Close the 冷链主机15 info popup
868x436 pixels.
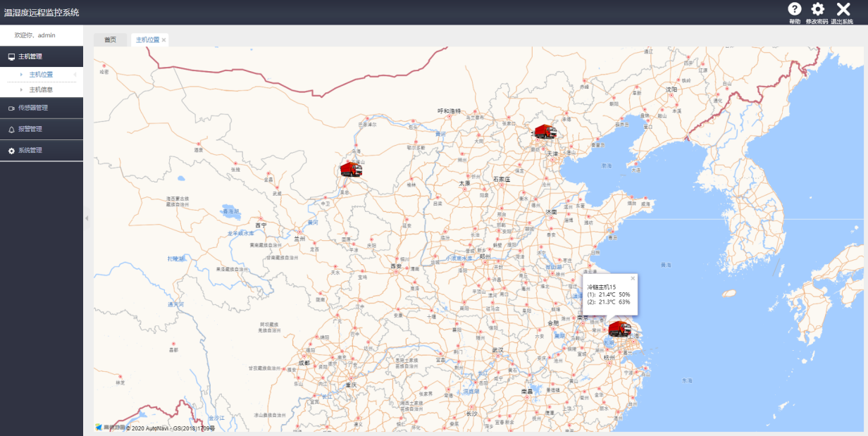633,278
